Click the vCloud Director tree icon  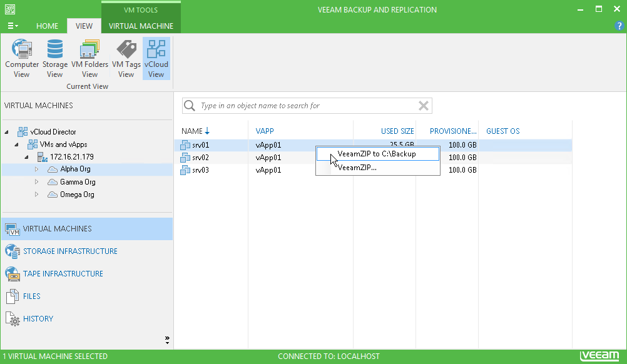coord(23,132)
